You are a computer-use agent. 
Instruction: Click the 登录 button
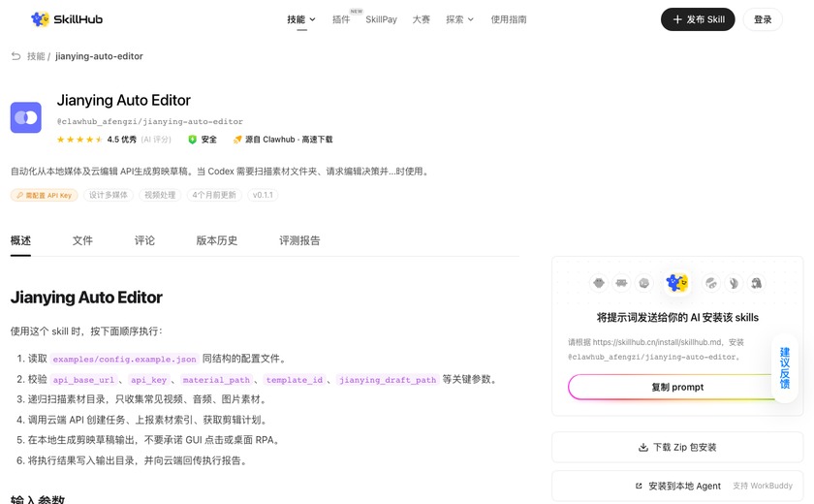pos(763,19)
